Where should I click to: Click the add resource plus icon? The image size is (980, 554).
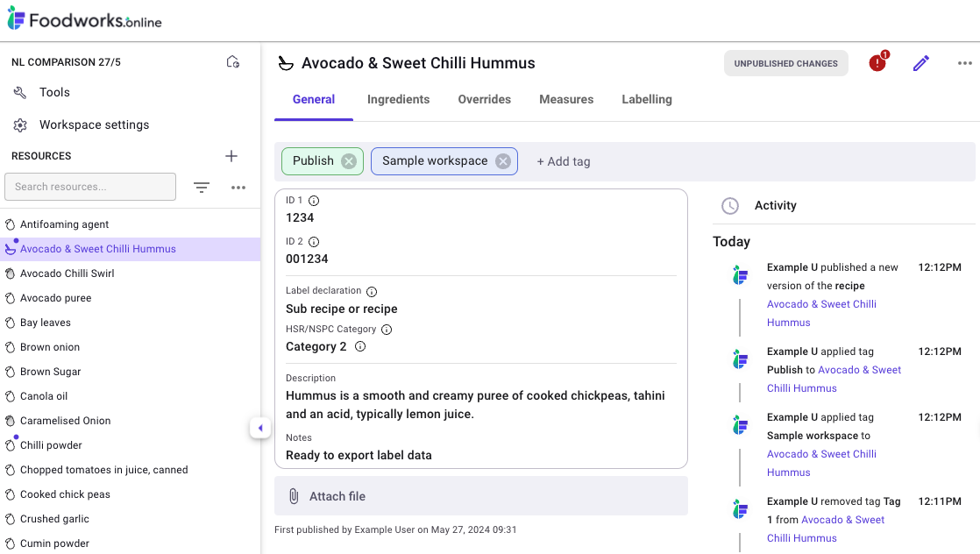pyautogui.click(x=231, y=156)
